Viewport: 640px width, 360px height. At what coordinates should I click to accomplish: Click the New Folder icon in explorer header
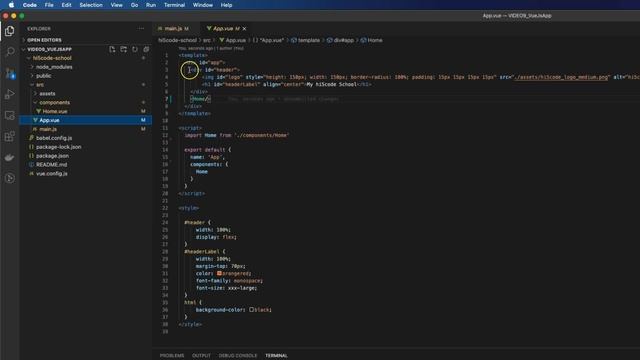(x=123, y=49)
